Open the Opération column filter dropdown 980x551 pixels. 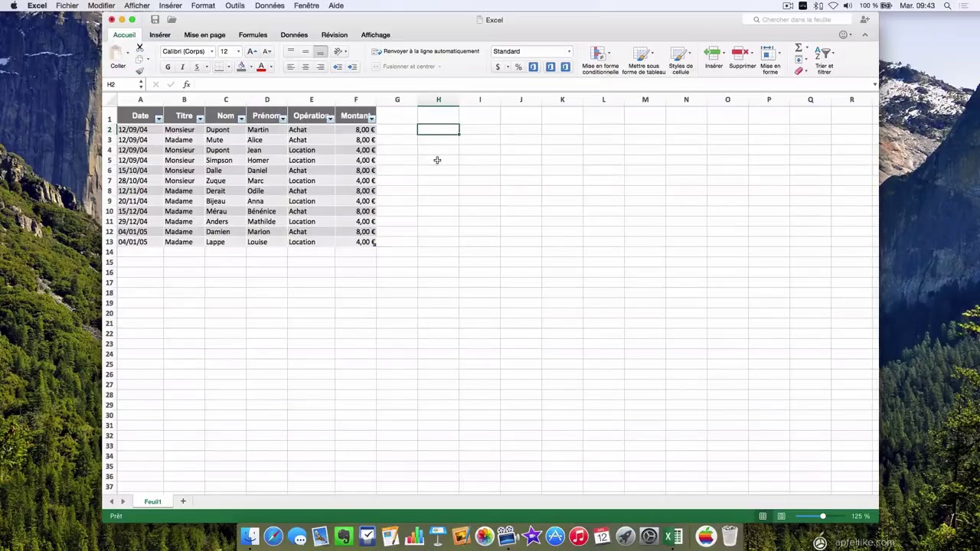330,118
